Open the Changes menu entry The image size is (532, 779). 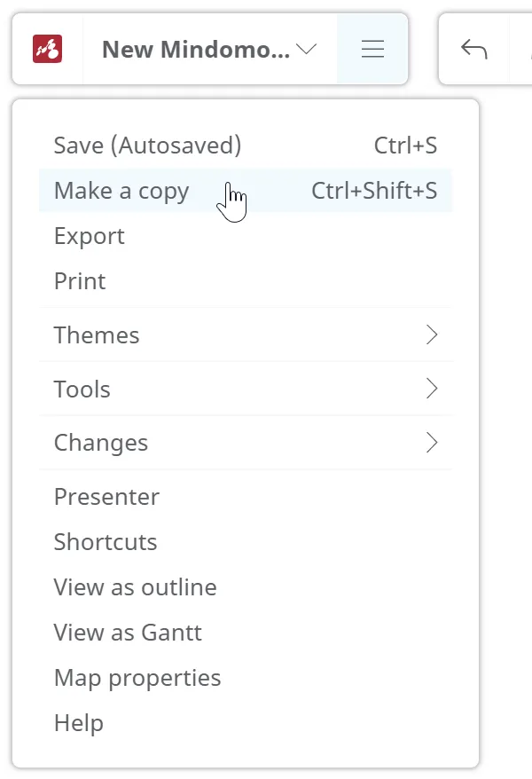[x=101, y=443]
